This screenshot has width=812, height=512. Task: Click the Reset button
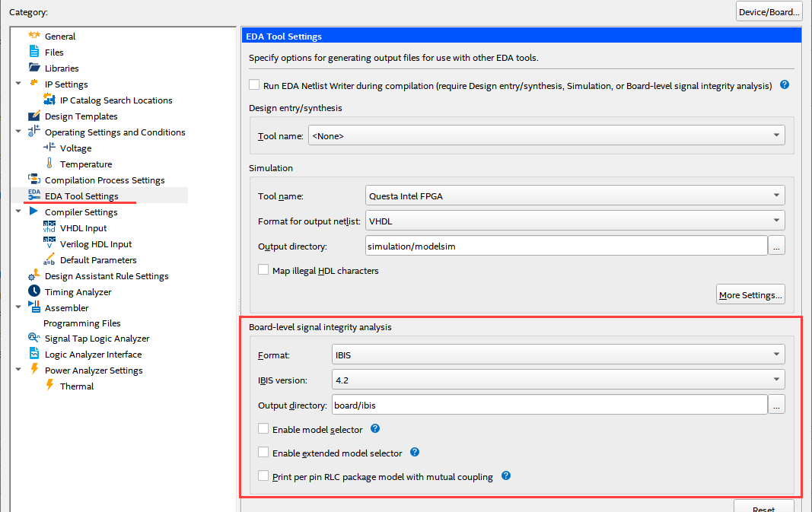764,507
